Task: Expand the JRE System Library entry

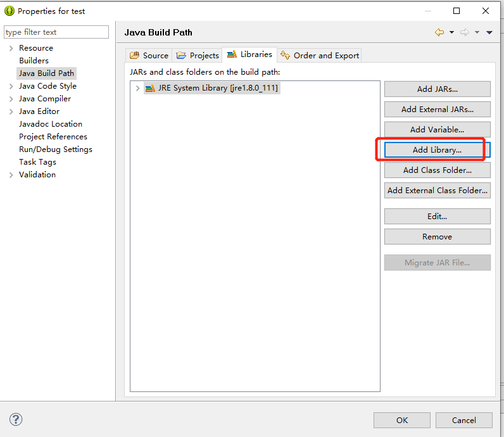Action: [137, 88]
